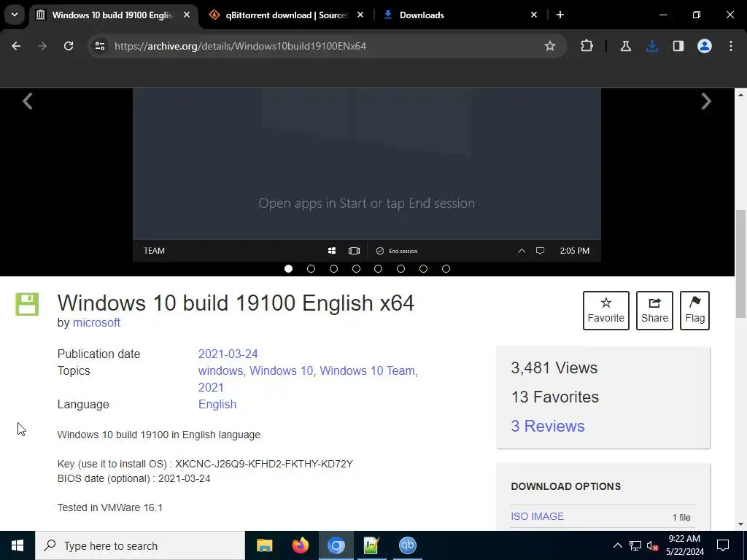The image size is (747, 560).
Task: Show browser downloads from the toolbar icon
Action: pyautogui.click(x=652, y=46)
